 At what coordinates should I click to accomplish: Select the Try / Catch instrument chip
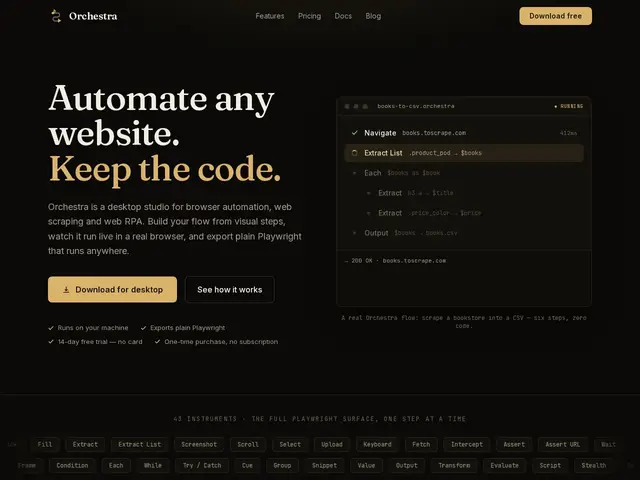pyautogui.click(x=202, y=465)
